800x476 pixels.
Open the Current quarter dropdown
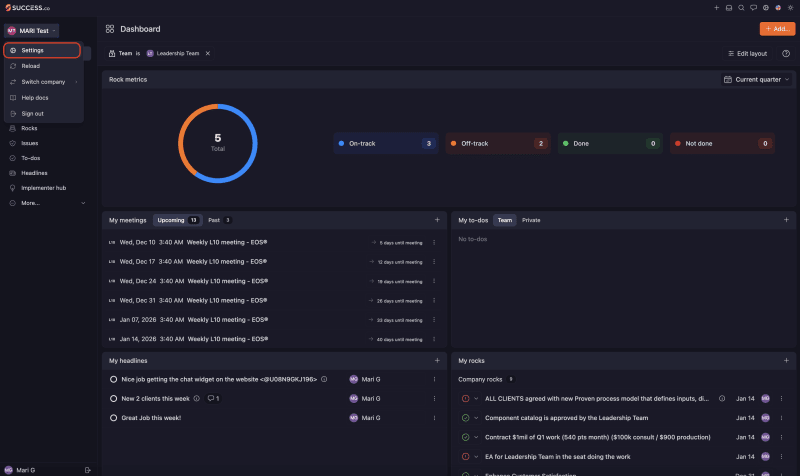pos(757,80)
